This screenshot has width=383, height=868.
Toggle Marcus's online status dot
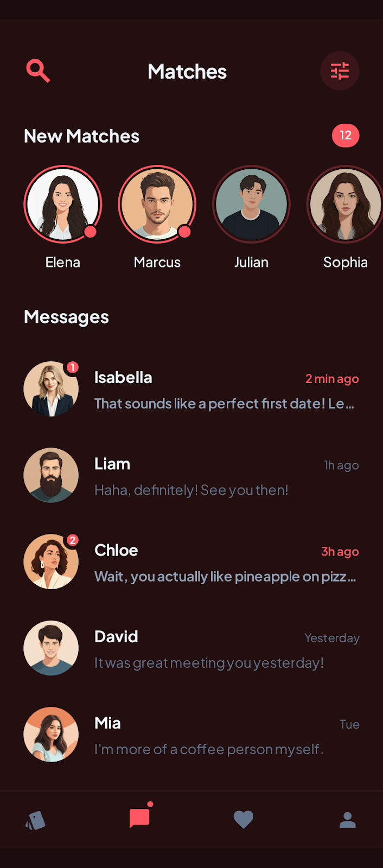point(186,233)
